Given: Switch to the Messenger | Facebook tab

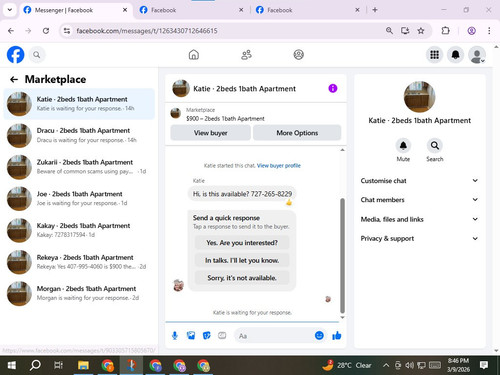Looking at the screenshot, I should pyautogui.click(x=75, y=10).
